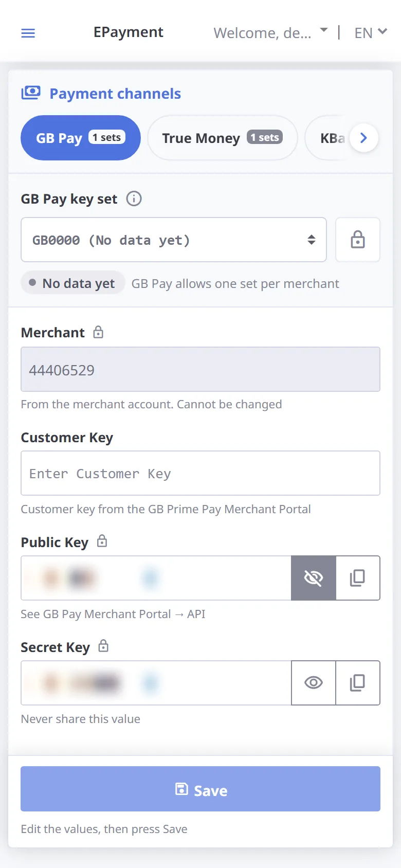Image resolution: width=401 pixels, height=868 pixels.
Task: Switch to the True Money channel tab
Action: (223, 138)
